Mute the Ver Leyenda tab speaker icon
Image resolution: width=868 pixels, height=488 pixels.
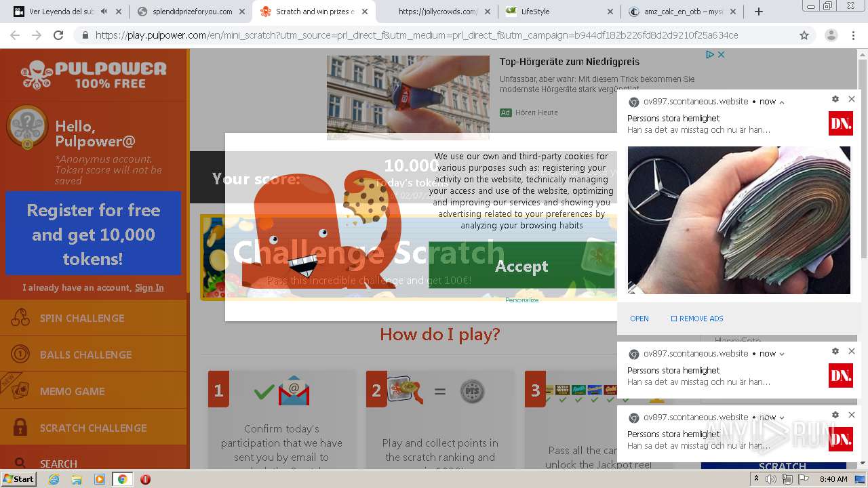click(x=104, y=12)
